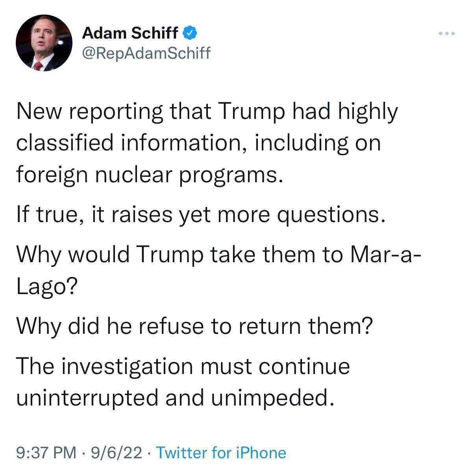Click the "foreign nuclear programs." line
This screenshot has width=476, height=474.
click(x=150, y=174)
